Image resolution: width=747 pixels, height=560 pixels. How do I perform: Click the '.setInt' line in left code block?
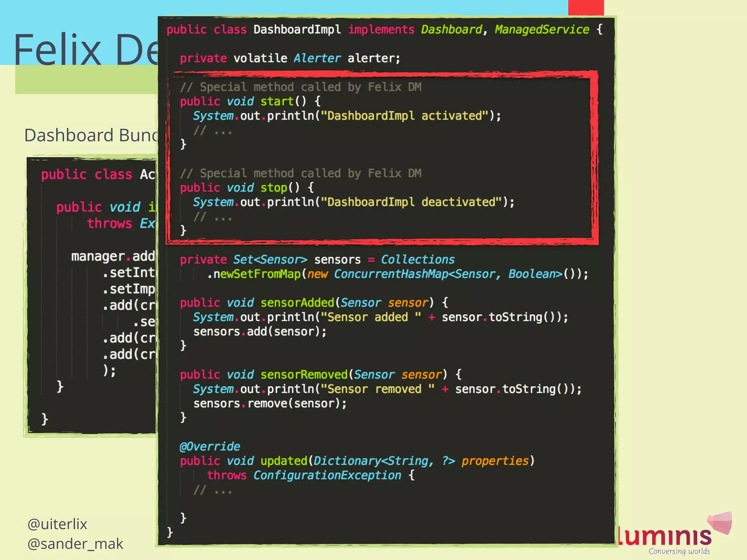(x=129, y=273)
